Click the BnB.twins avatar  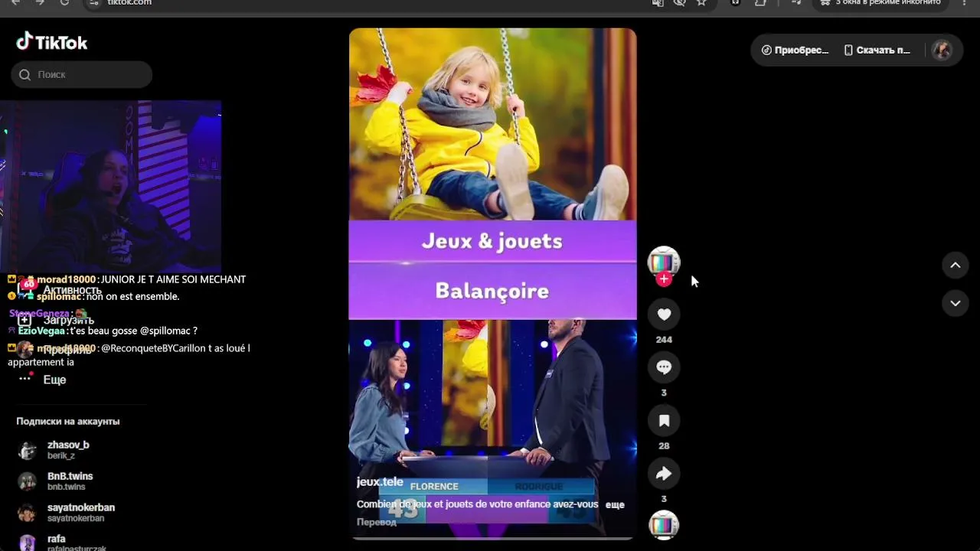[27, 481]
